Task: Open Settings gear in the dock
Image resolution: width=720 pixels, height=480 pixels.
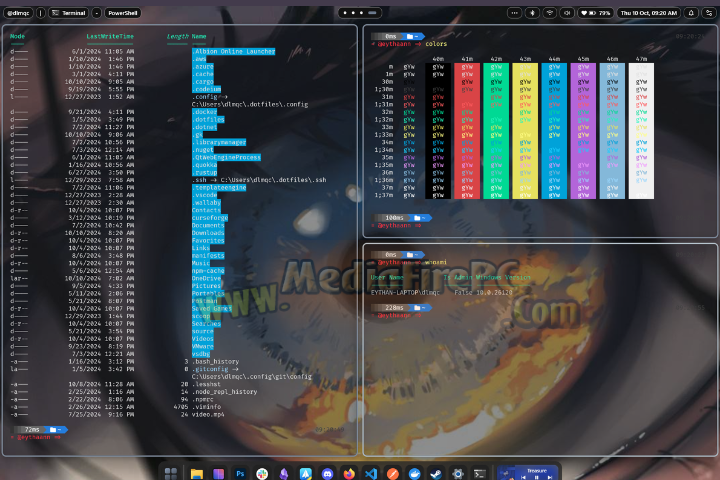Action: point(458,474)
